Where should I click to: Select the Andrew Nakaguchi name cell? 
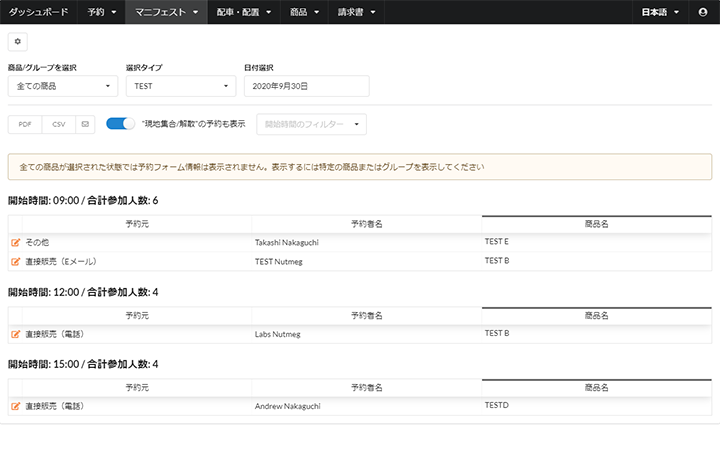click(x=366, y=406)
